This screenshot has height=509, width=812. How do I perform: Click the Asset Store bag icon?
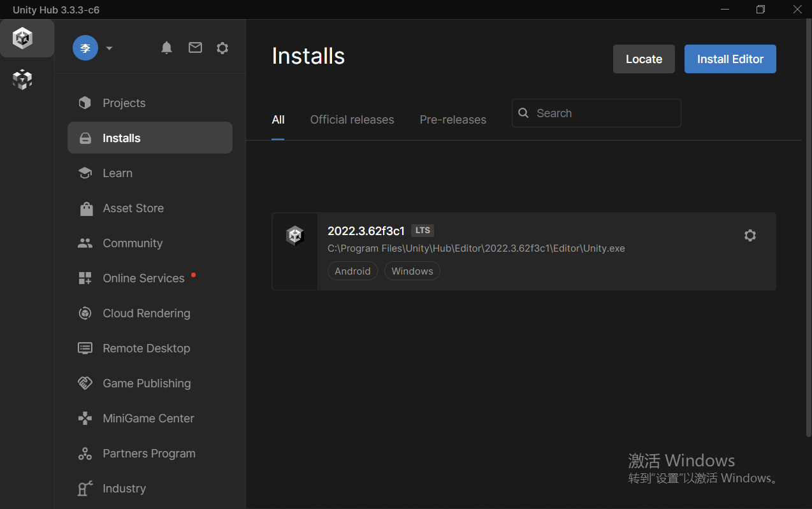[86, 208]
